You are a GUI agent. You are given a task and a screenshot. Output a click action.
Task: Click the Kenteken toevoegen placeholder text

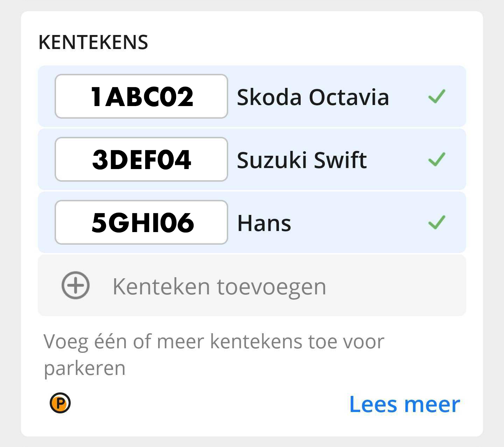pos(219,287)
